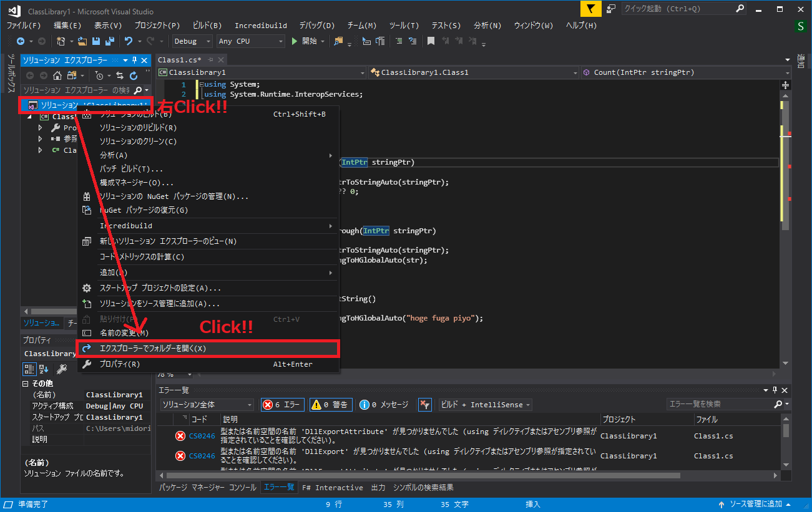Open the first CS0246 error code link
This screenshot has width=812, height=512.
point(202,436)
